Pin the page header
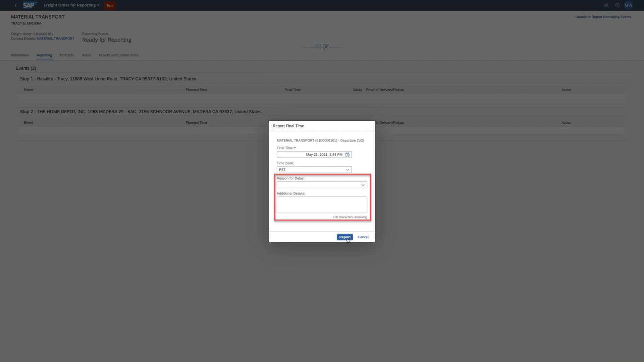Viewport: 644px width, 362px height. 326,47
